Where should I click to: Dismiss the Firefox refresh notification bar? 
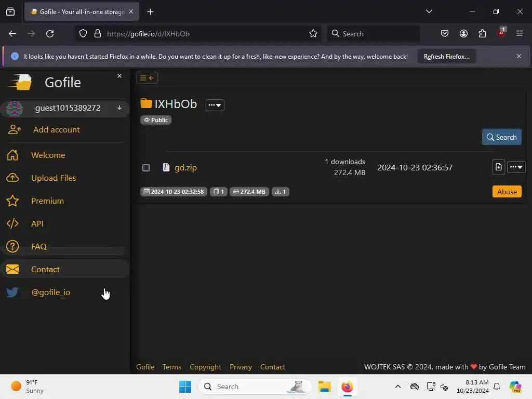click(x=519, y=56)
